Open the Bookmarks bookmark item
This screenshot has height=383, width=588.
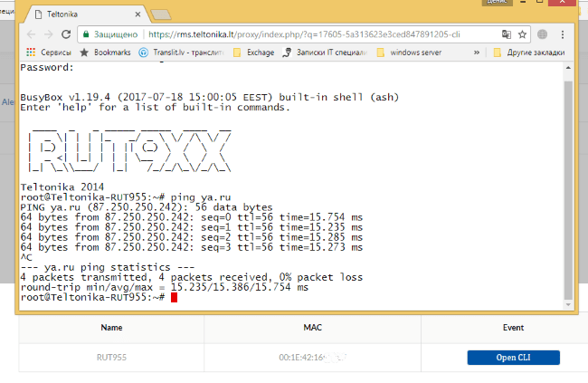pos(106,53)
